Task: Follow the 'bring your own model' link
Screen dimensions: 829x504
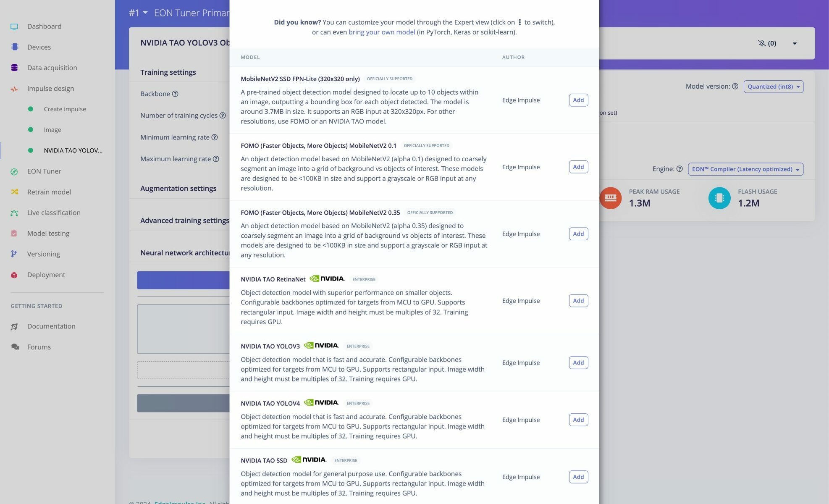Action: coord(382,32)
